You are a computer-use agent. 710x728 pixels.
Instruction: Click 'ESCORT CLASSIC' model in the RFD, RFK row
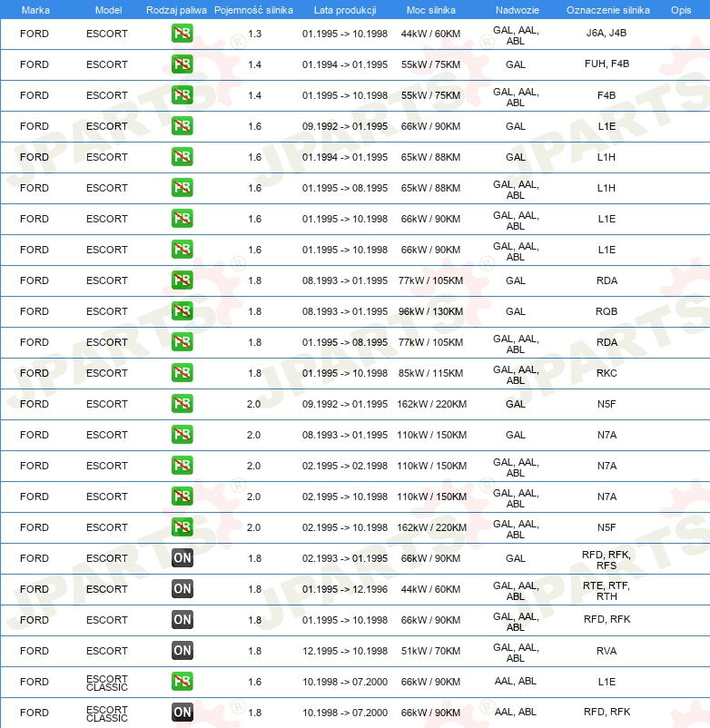pyautogui.click(x=107, y=713)
